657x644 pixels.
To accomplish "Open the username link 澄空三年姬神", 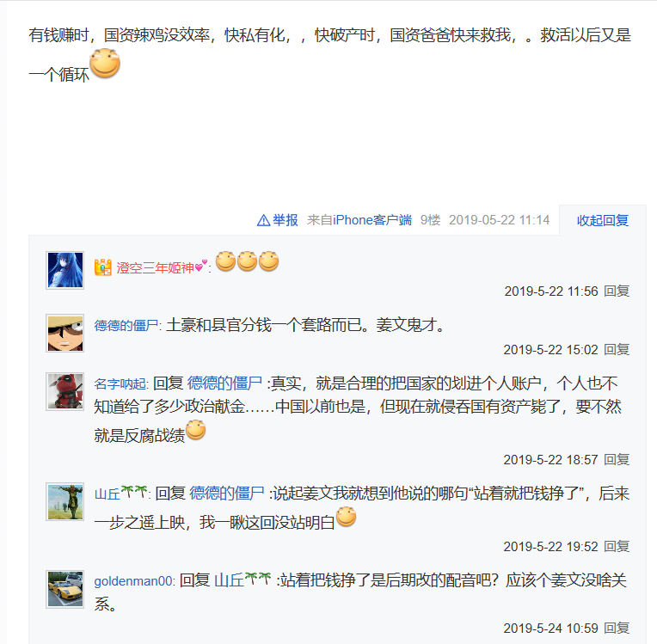I will tap(155, 267).
